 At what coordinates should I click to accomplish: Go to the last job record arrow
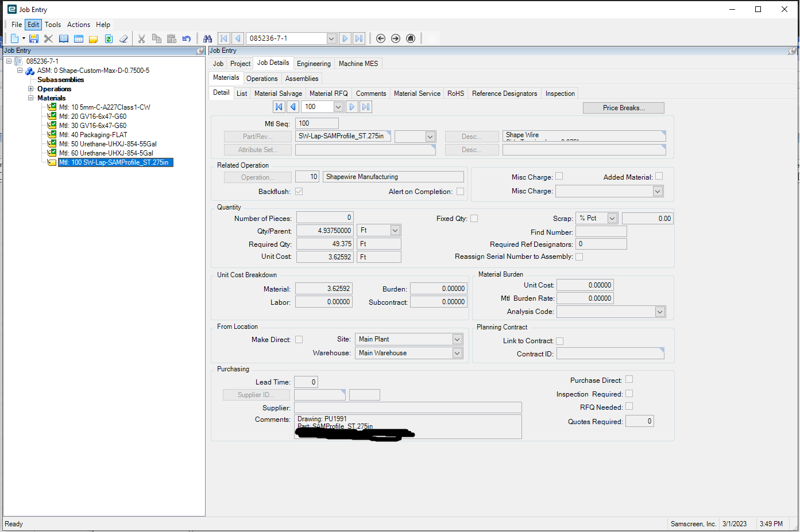coord(359,38)
